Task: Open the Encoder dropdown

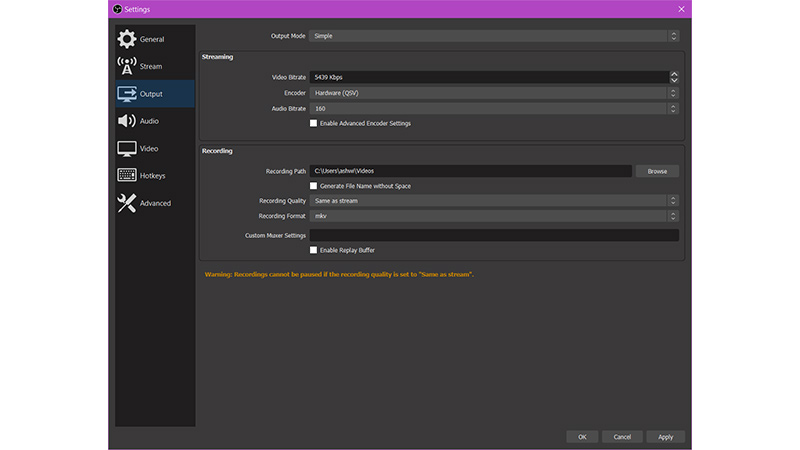Action: coord(494,93)
